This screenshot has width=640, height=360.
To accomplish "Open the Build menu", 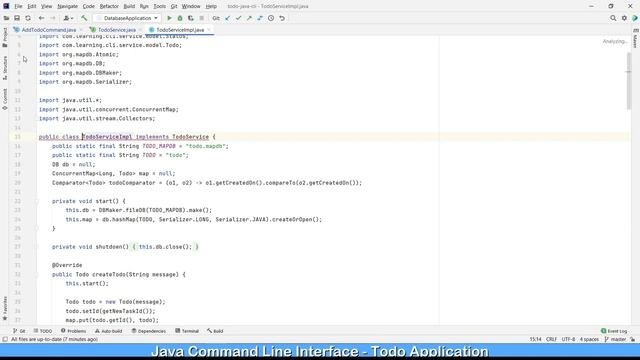I will (x=129, y=6).
